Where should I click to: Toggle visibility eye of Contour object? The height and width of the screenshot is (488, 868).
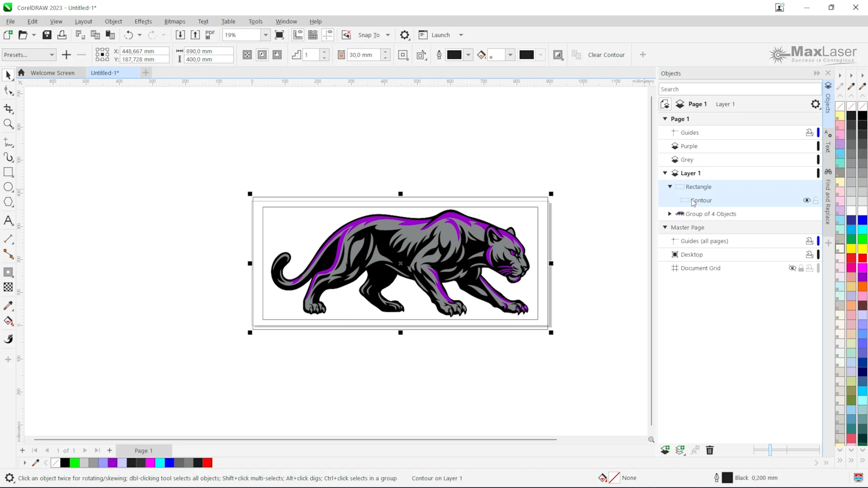807,200
